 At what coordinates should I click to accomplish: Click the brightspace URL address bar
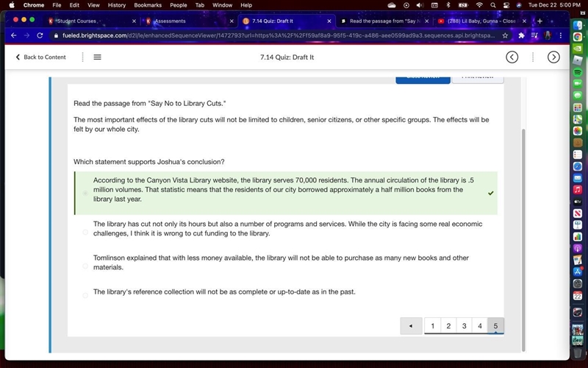pyautogui.click(x=278, y=35)
